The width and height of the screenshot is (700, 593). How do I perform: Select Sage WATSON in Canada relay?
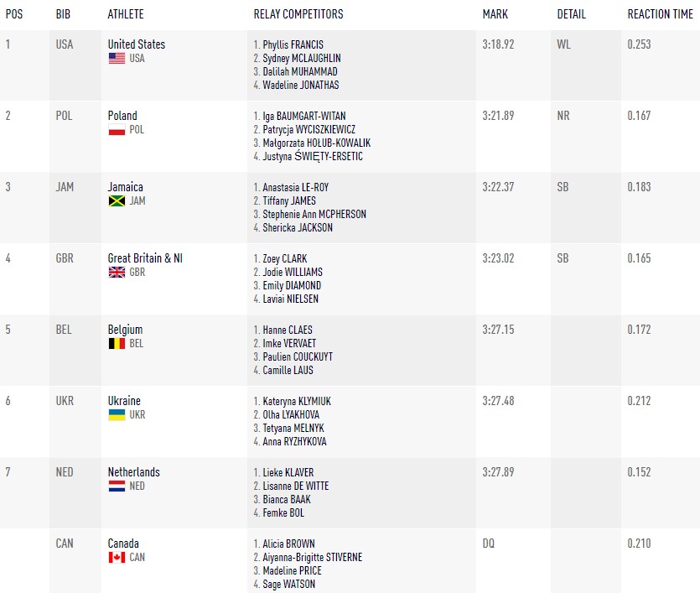(x=289, y=584)
